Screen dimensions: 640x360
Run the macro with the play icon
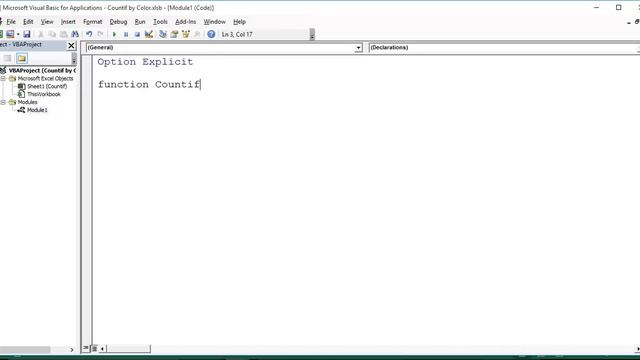point(114,34)
